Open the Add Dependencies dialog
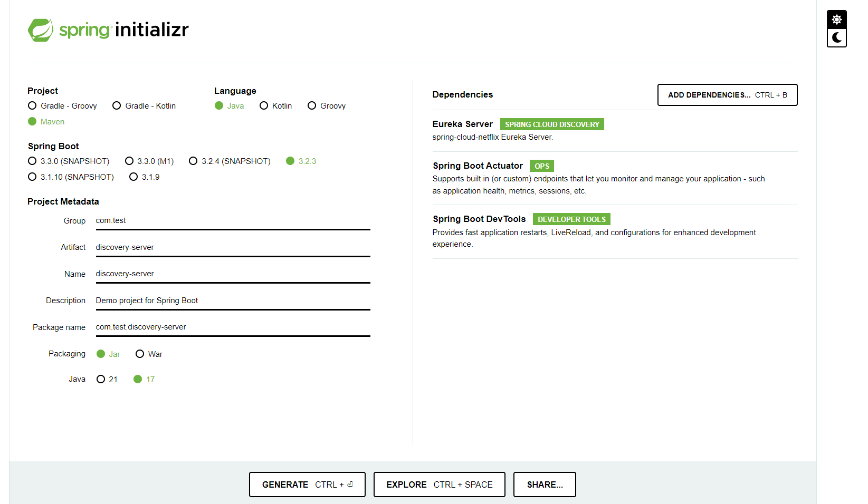Image resolution: width=868 pixels, height=504 pixels. click(x=727, y=95)
